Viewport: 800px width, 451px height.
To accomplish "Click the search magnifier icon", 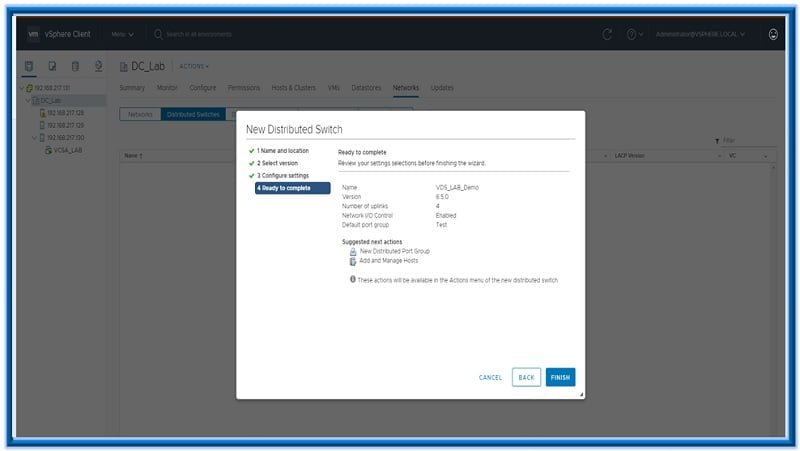I will tap(158, 34).
